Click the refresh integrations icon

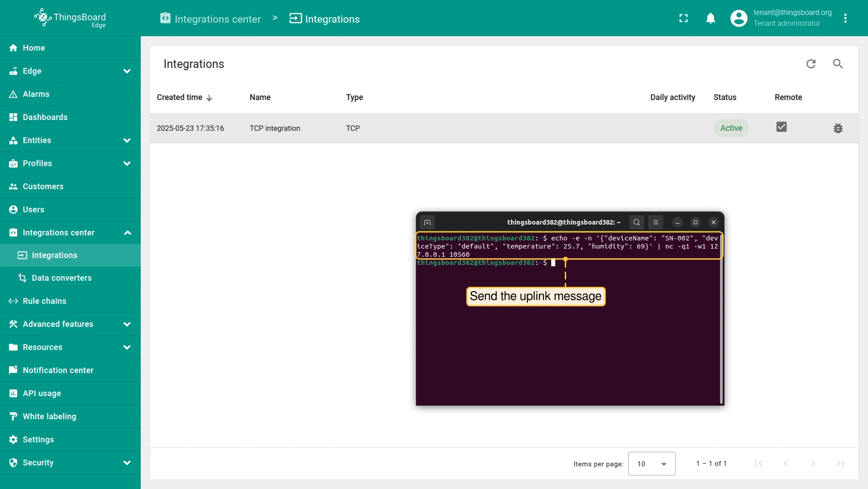click(811, 64)
